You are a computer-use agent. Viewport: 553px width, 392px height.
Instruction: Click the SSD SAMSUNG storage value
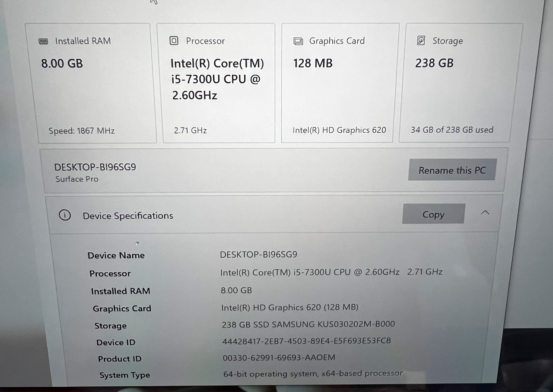pyautogui.click(x=308, y=324)
